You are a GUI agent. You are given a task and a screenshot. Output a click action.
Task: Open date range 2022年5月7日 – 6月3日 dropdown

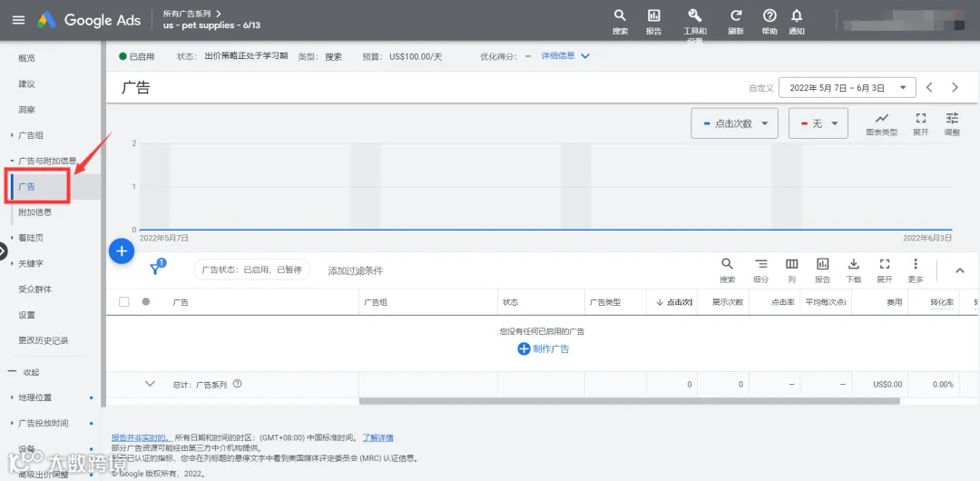click(x=848, y=87)
